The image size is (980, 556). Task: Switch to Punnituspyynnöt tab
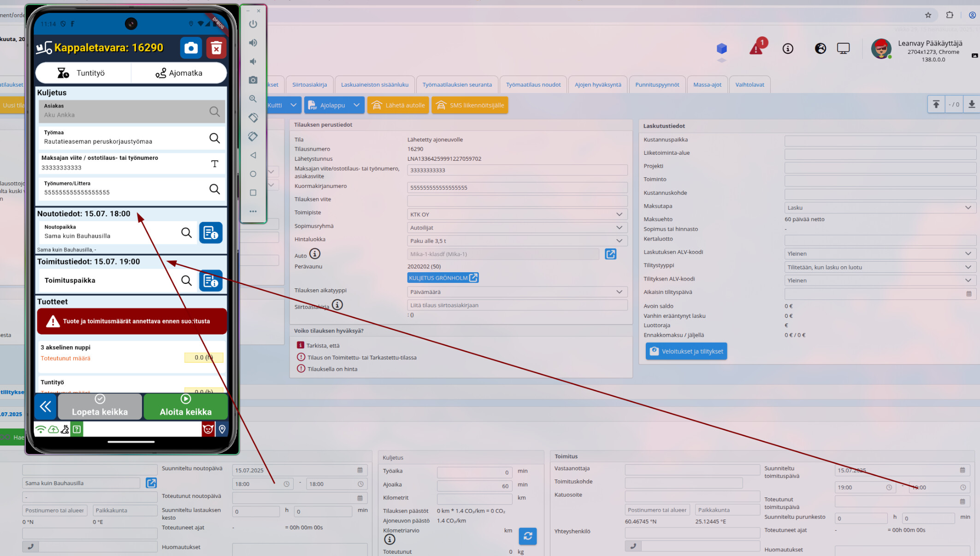657,85
